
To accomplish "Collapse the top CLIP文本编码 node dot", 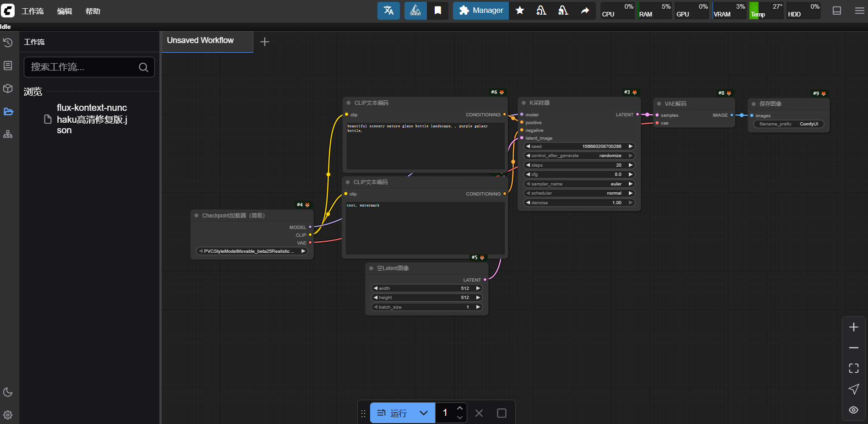I will click(349, 103).
